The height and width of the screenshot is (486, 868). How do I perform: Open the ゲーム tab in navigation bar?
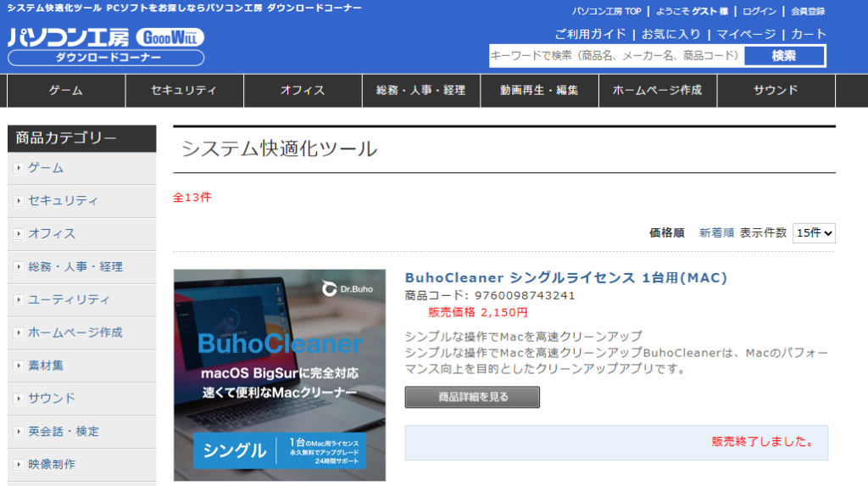pos(66,90)
